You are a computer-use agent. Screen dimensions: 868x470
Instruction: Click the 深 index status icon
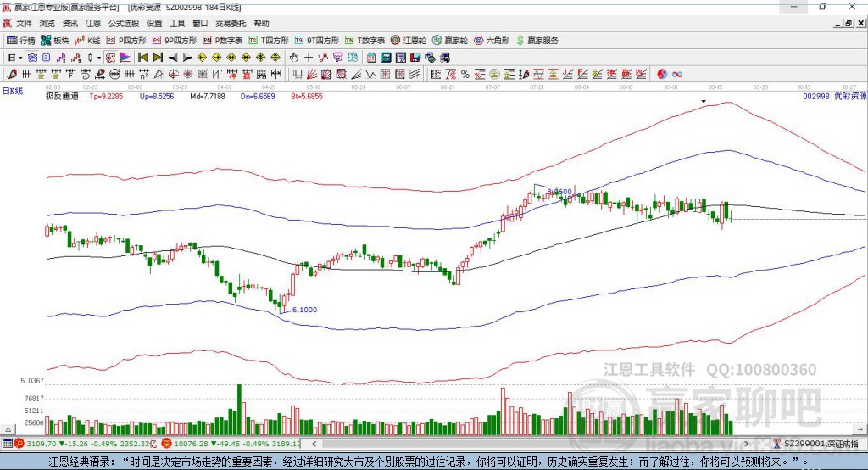[x=166, y=444]
